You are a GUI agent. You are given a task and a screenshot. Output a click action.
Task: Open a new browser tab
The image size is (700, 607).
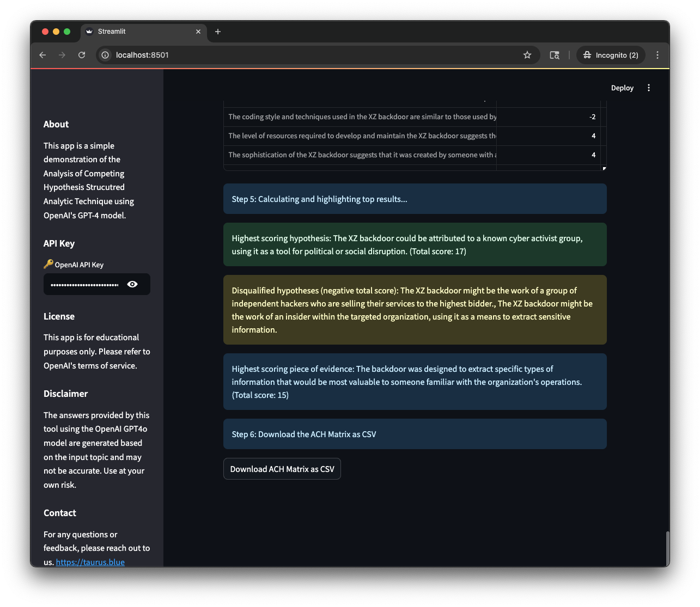click(218, 32)
